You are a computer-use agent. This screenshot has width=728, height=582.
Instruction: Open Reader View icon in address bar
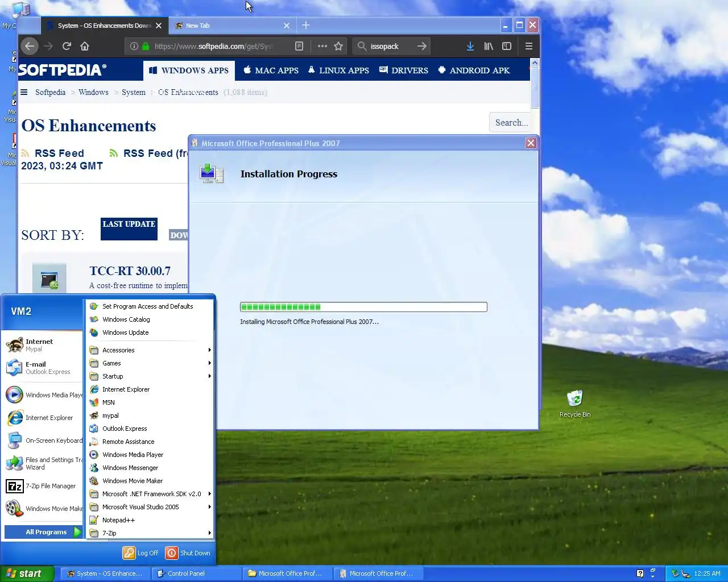point(299,46)
